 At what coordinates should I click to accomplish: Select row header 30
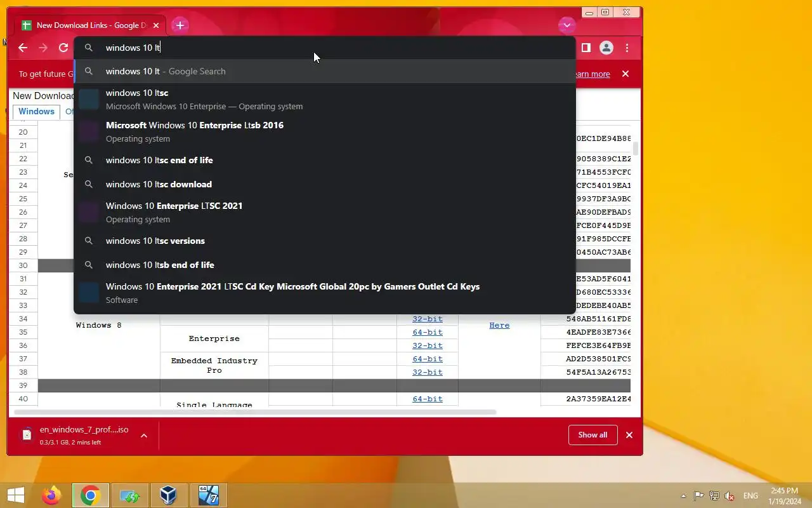point(23,265)
